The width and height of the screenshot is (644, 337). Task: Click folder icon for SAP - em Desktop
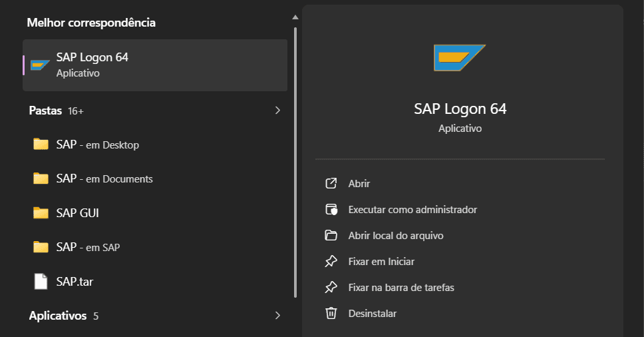point(41,145)
